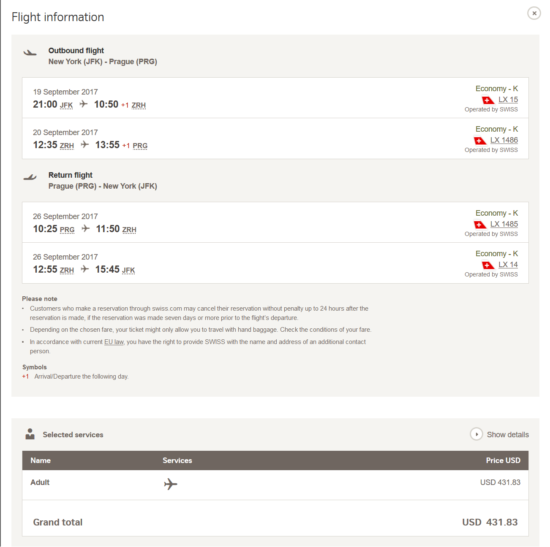
Task: Click the SWISS logo beside LX 15
Action: [x=488, y=100]
